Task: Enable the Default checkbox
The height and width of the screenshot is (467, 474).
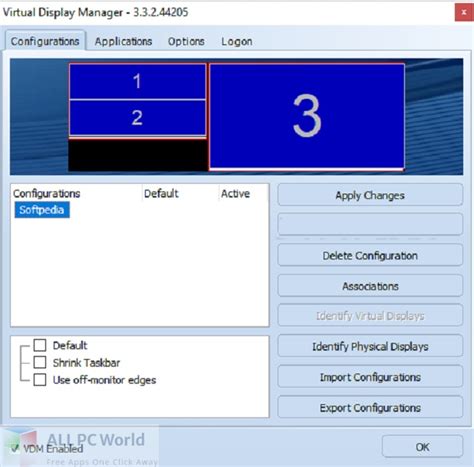Action: pos(40,345)
